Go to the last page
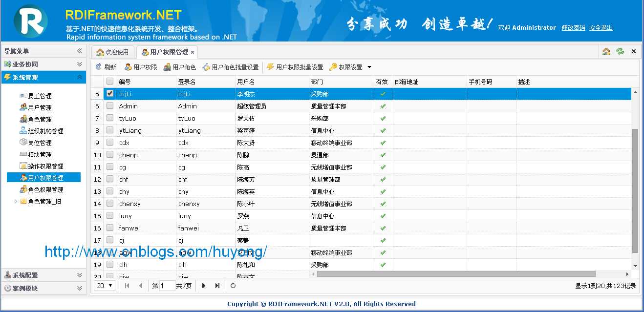Viewport: 644px width, 312px height. click(x=217, y=286)
